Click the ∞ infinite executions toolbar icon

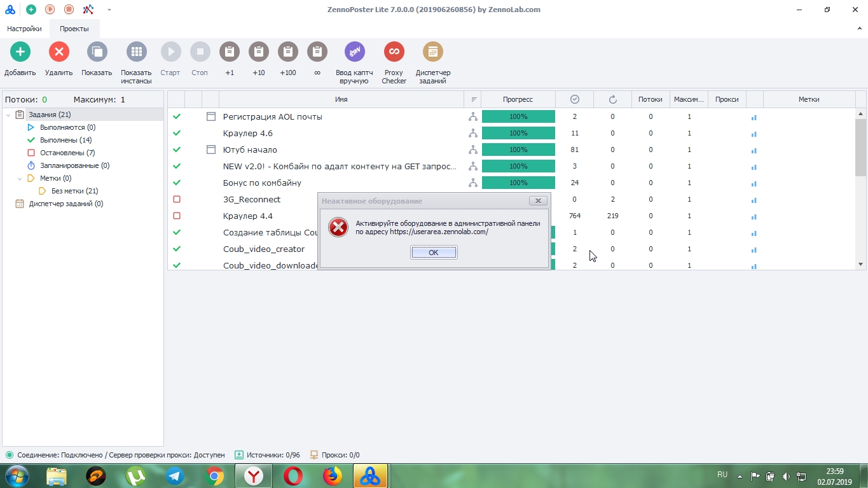coord(317,52)
